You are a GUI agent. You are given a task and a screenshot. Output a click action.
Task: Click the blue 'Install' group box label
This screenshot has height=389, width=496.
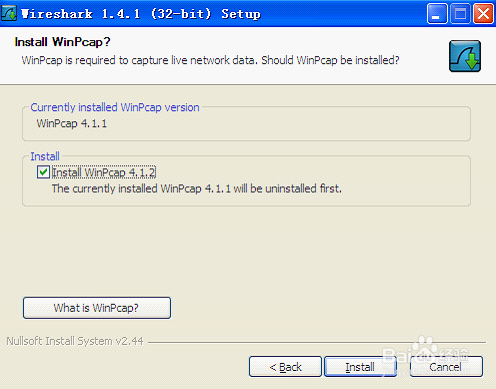point(45,156)
